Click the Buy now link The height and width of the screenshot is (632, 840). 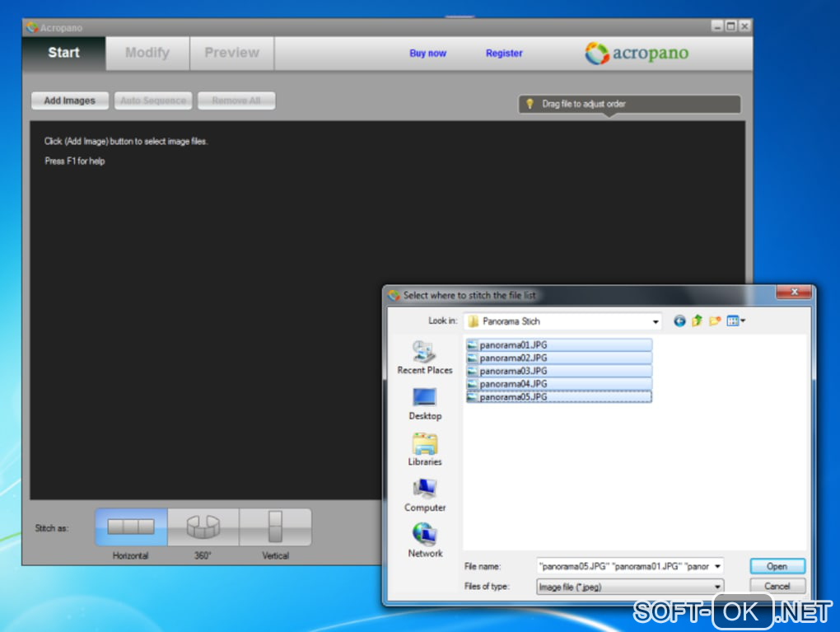coord(428,53)
